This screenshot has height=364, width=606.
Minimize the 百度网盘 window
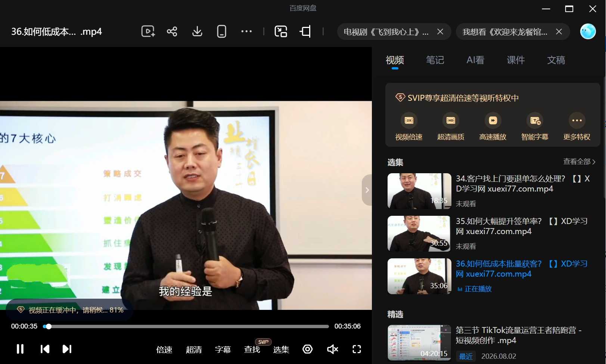coord(546,9)
